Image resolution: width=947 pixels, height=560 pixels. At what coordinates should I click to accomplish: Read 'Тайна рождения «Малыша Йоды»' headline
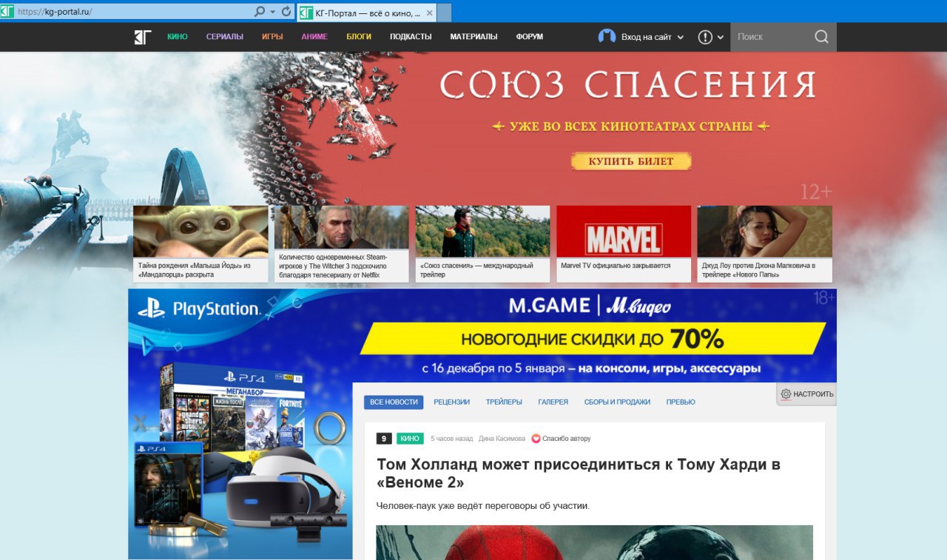coord(194,270)
